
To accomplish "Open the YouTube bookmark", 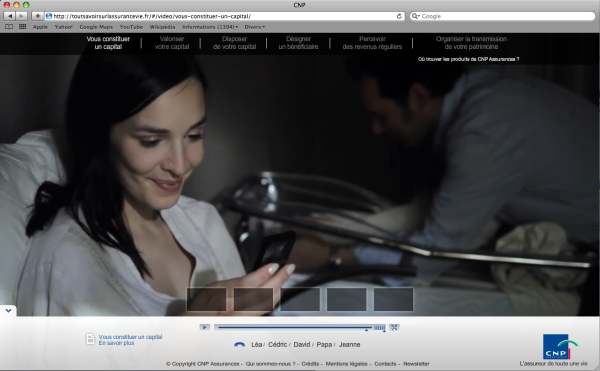I will [131, 27].
